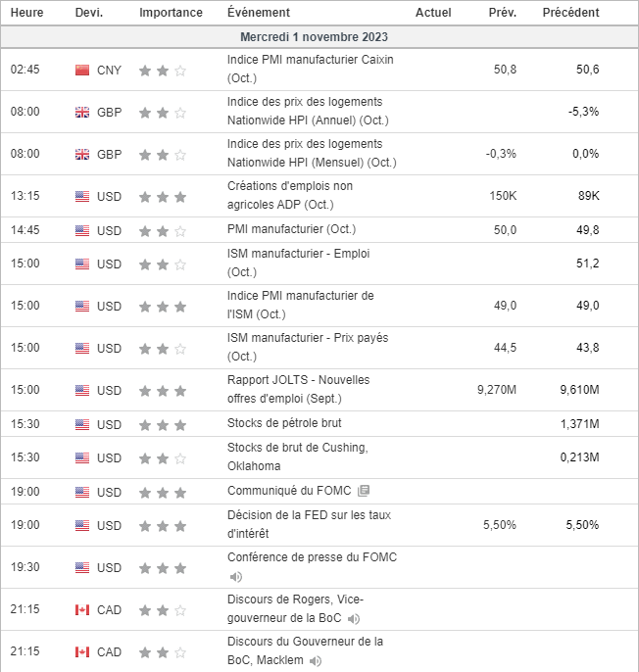Click the speaker icon next to Rogers BoC speech
Image resolution: width=639 pixels, height=672 pixels.
coord(354,619)
